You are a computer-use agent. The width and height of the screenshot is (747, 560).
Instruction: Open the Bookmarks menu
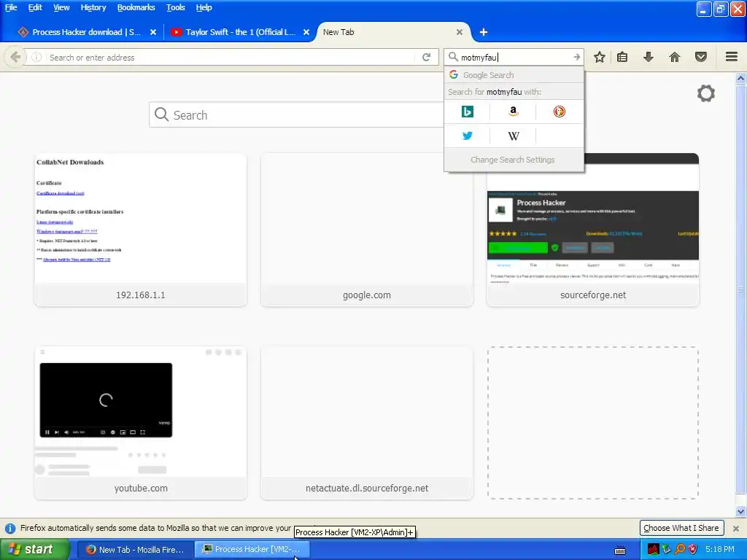pos(136,7)
